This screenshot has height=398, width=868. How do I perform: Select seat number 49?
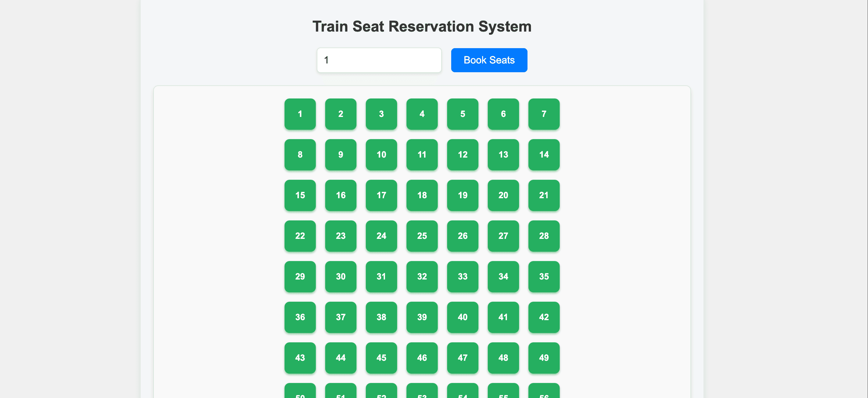click(x=544, y=358)
